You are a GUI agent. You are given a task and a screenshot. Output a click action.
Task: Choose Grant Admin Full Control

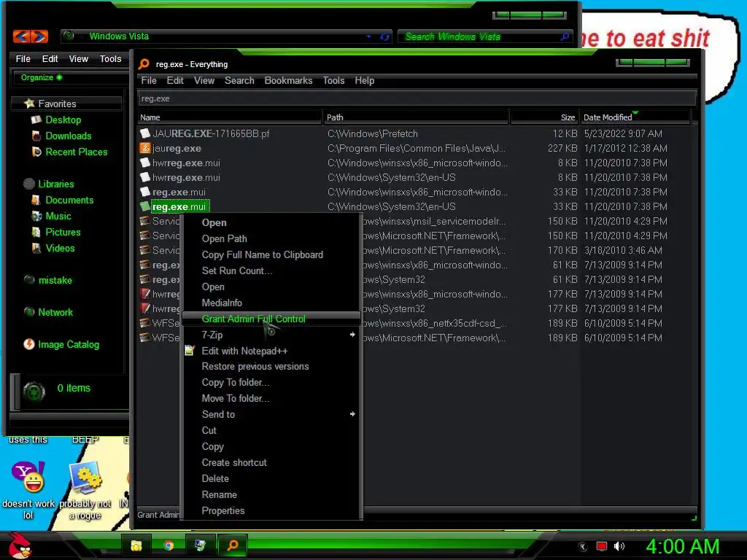pos(271,319)
